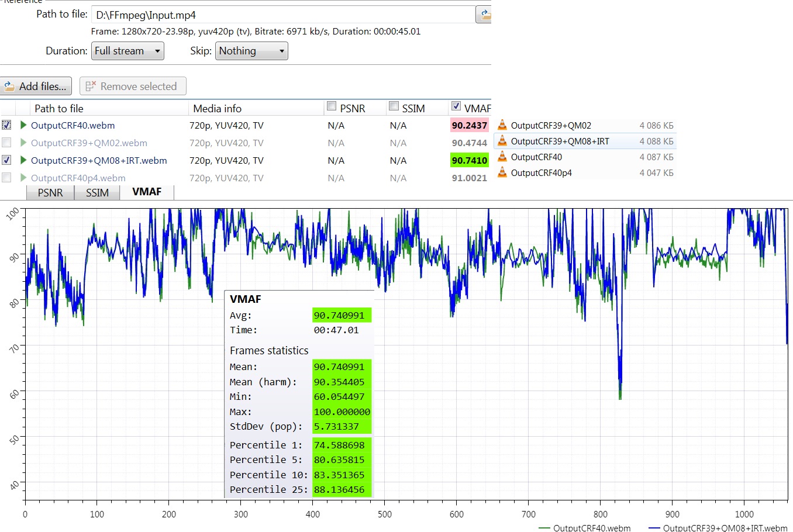The width and height of the screenshot is (793, 532).
Task: Click the Max value 100.000000
Action: click(x=342, y=412)
